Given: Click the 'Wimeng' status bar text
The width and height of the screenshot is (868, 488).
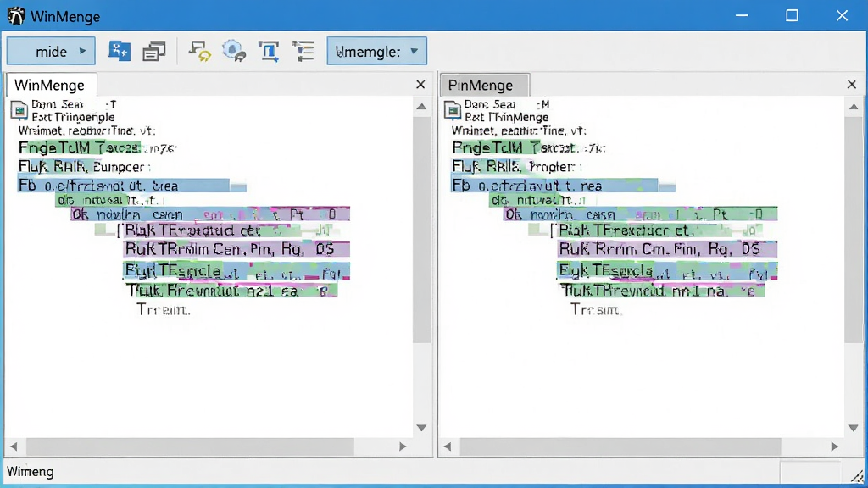Looking at the screenshot, I should click(x=31, y=472).
